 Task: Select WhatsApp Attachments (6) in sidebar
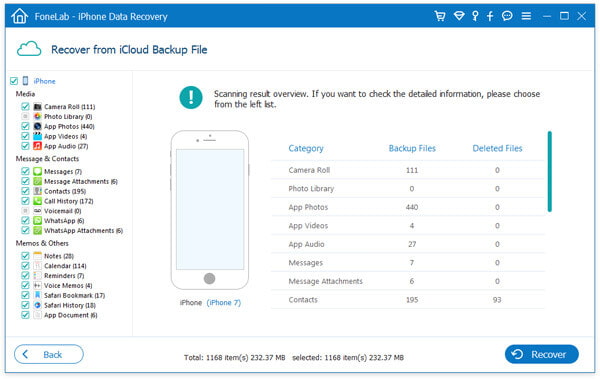pyautogui.click(x=83, y=231)
